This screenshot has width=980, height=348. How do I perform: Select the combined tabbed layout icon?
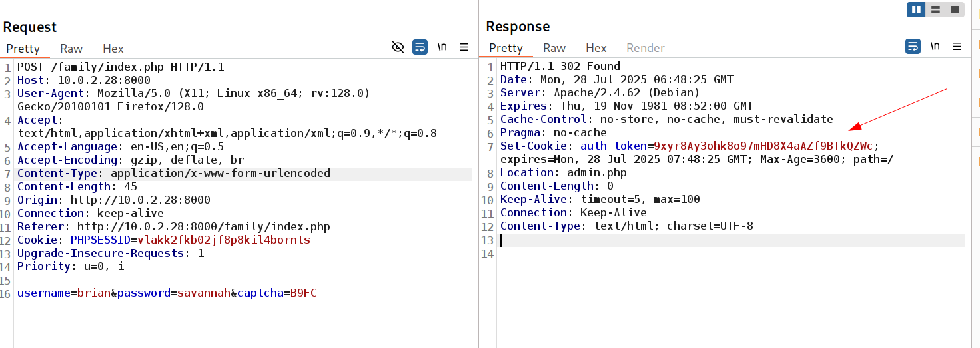[x=955, y=9]
